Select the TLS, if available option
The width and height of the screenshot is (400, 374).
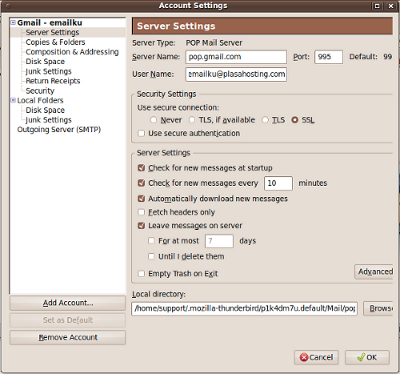pos(192,120)
